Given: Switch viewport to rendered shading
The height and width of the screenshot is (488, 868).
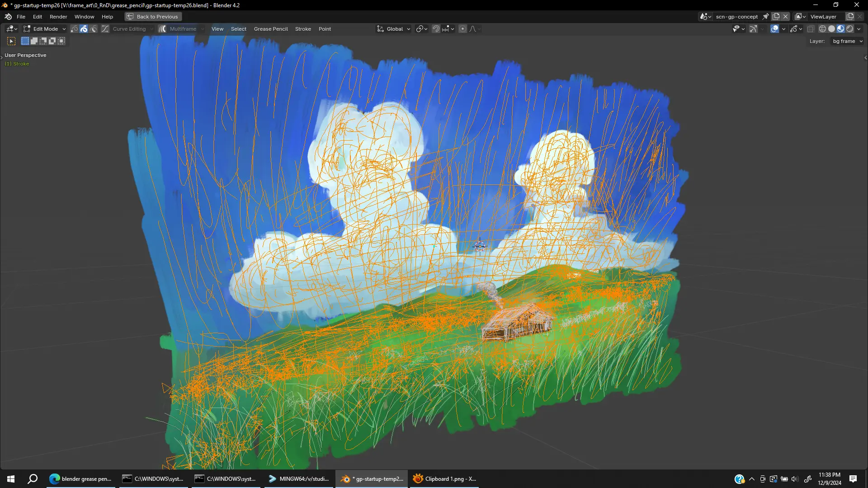Looking at the screenshot, I should click(x=850, y=29).
